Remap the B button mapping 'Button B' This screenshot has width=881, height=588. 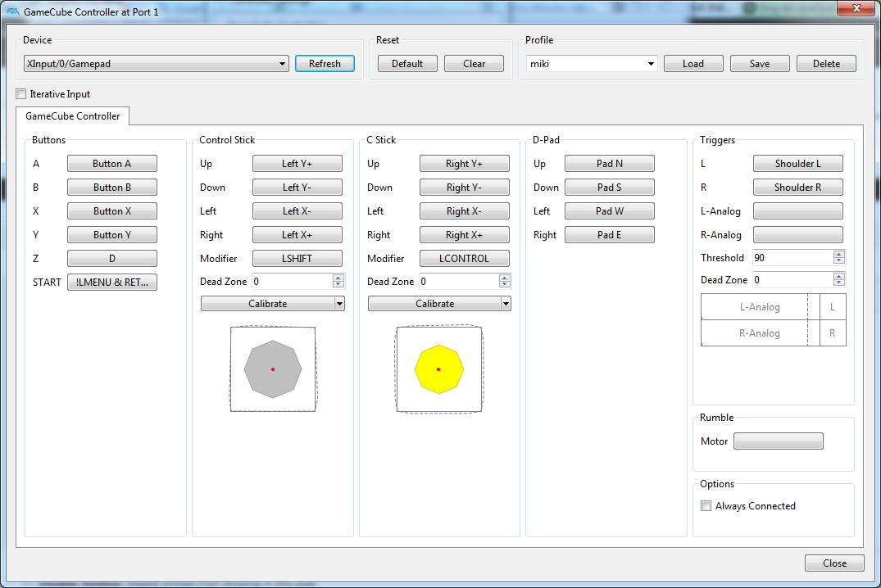(x=111, y=187)
